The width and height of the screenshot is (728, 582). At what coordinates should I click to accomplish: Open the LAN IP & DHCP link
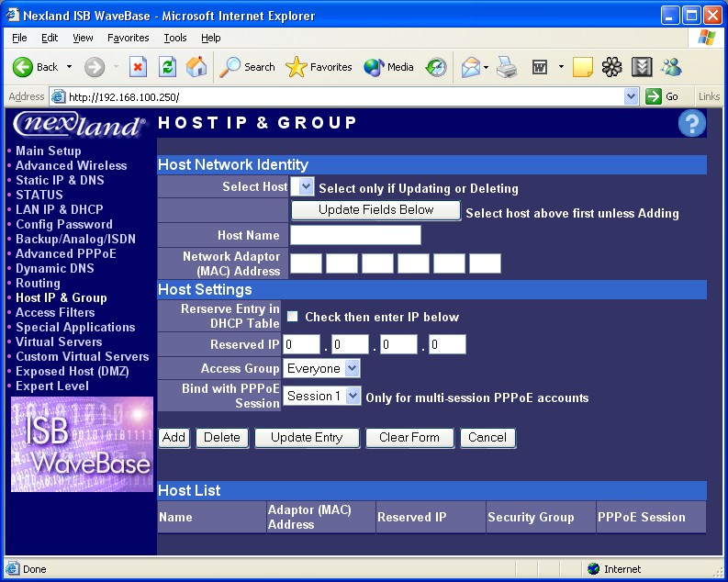(60, 210)
